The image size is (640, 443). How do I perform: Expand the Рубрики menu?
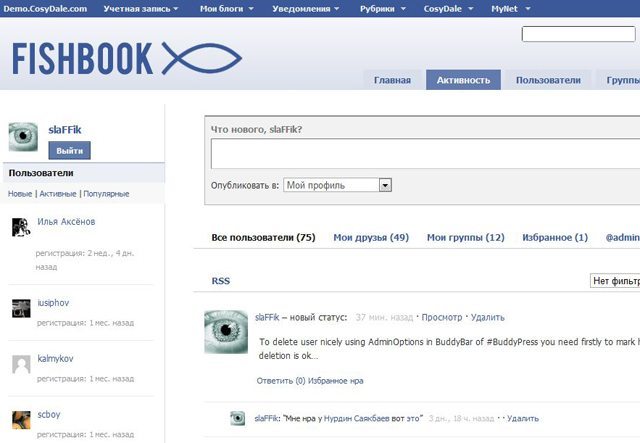pyautogui.click(x=383, y=9)
